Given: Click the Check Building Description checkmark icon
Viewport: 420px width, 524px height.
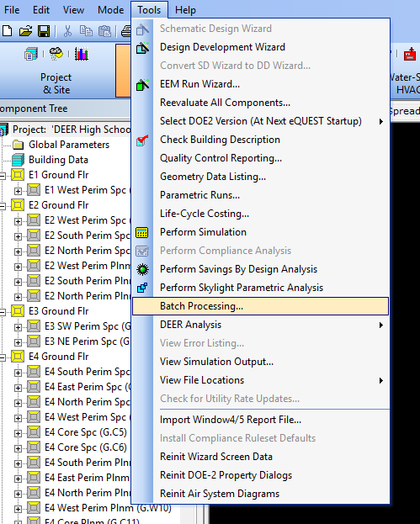Looking at the screenshot, I should click(x=143, y=140).
